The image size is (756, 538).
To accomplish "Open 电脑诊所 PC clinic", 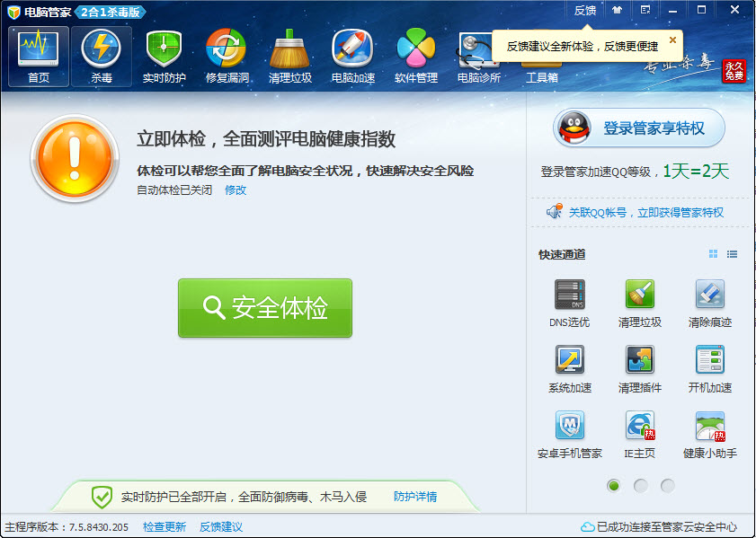I will point(478,57).
